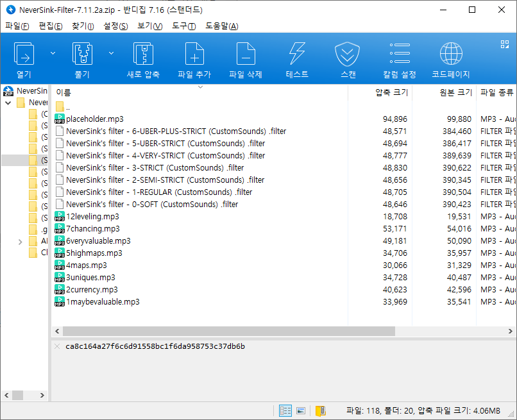Select the Cl folder in tree

pos(38,253)
